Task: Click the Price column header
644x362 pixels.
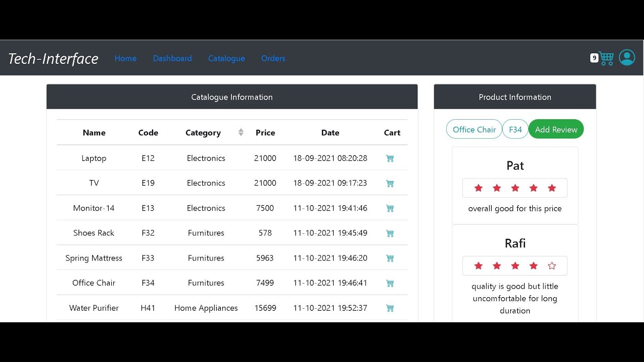Action: pyautogui.click(x=265, y=133)
